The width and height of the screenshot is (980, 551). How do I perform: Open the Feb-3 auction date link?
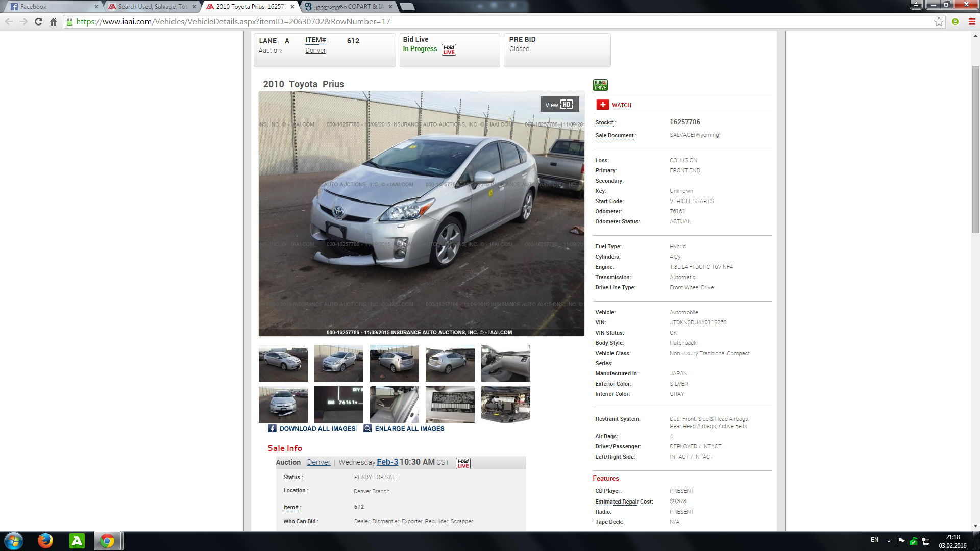pos(387,462)
